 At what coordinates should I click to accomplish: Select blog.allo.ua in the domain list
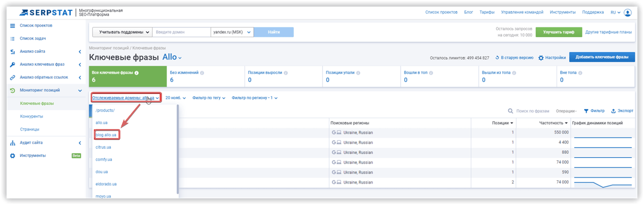coord(107,135)
